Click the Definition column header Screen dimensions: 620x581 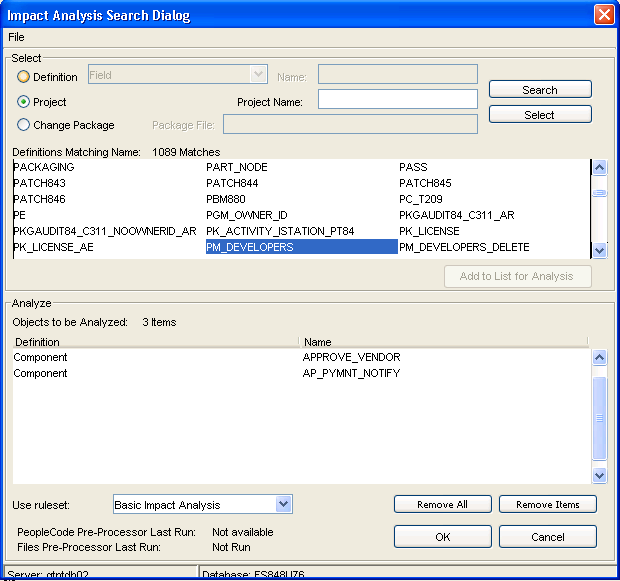click(x=156, y=342)
